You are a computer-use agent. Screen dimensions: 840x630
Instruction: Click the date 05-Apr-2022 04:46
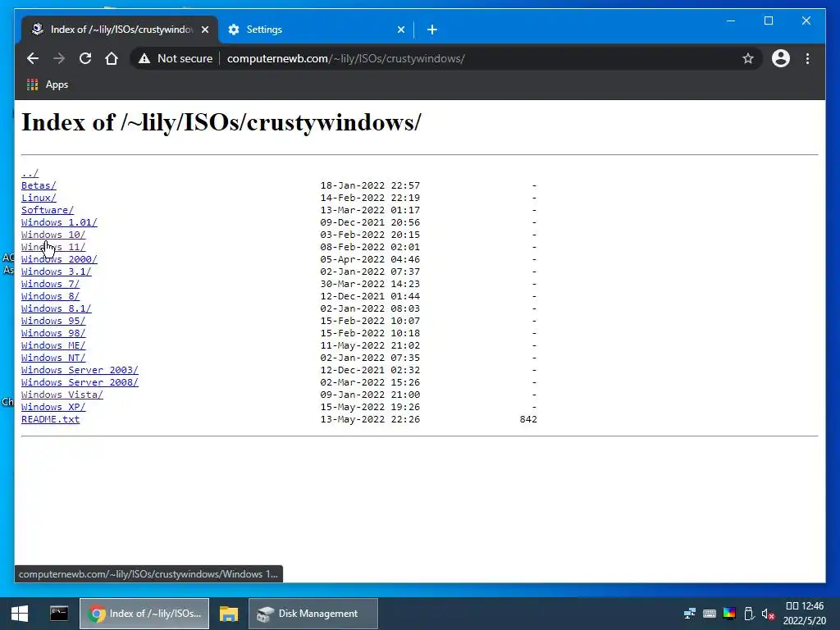pyautogui.click(x=370, y=259)
